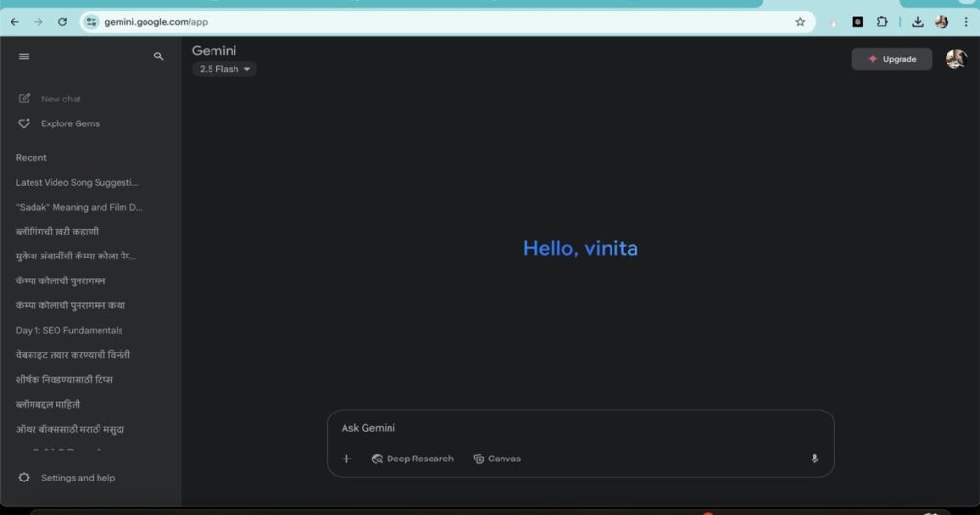The height and width of the screenshot is (515, 980).
Task: Open the Google account avatar in Gemini
Action: click(x=956, y=59)
